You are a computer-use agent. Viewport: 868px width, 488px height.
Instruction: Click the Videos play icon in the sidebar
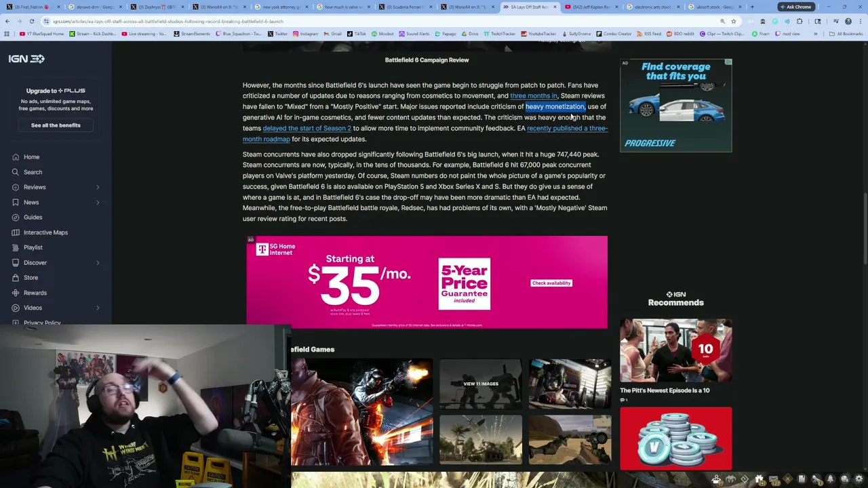click(16, 308)
